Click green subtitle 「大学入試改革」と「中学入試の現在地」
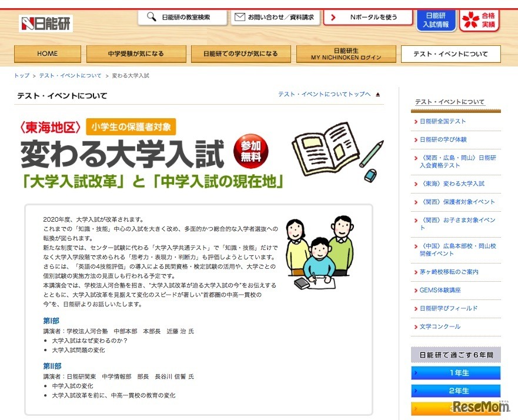The width and height of the screenshot is (518, 420). click(152, 181)
